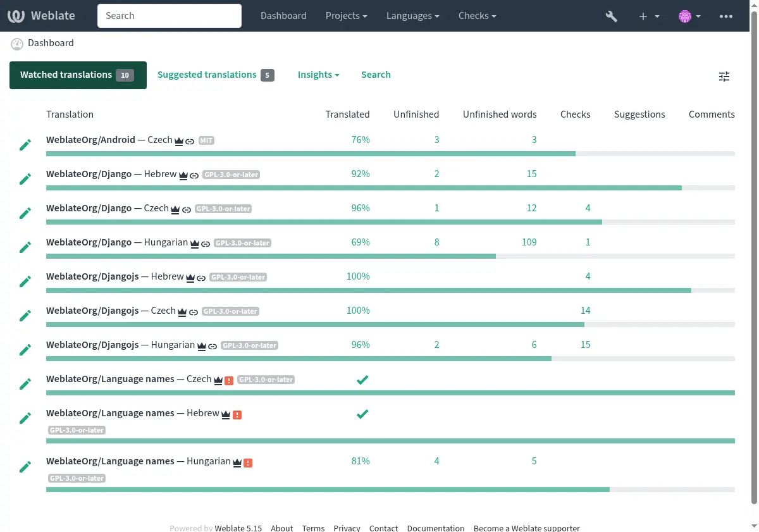
Task: Expand the Checks dropdown menu
Action: 477,16
